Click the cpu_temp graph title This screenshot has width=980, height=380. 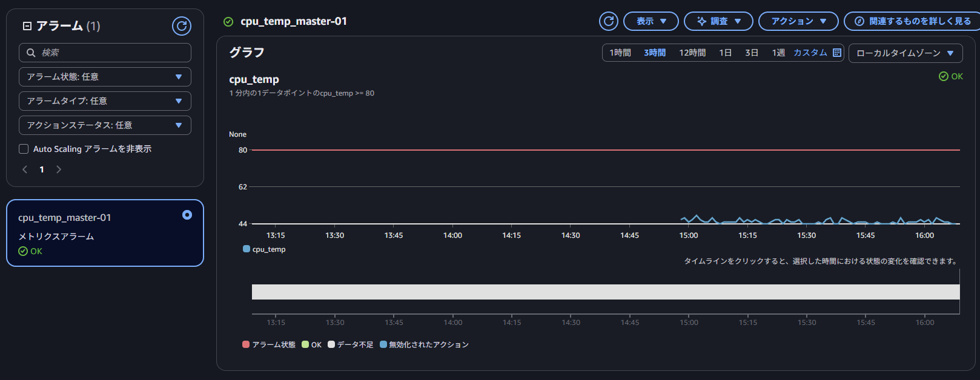254,79
